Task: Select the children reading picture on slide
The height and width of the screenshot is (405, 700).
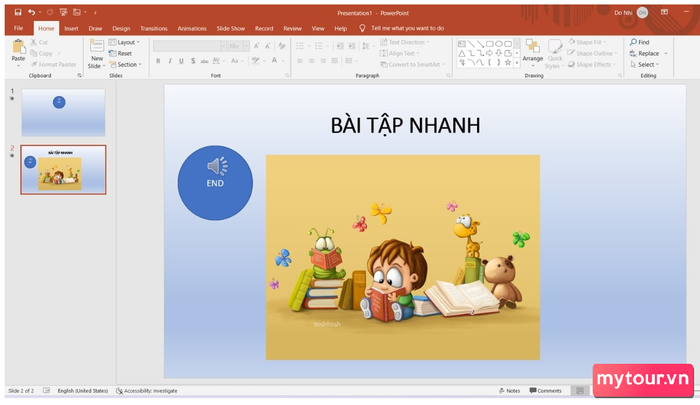Action: point(403,257)
